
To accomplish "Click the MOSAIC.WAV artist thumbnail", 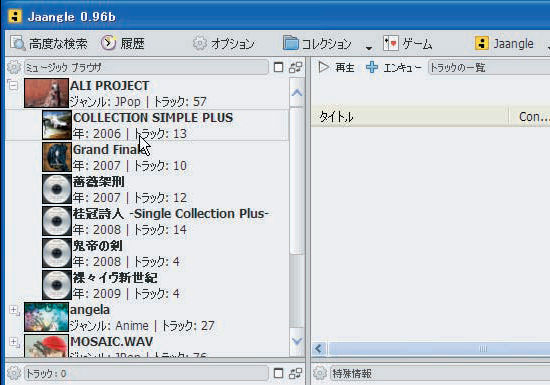I will pyautogui.click(x=46, y=346).
